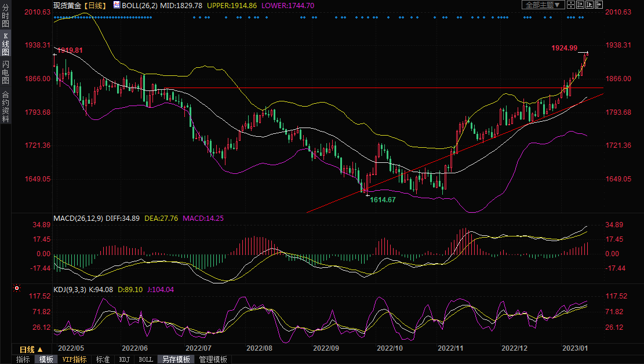Click the red sun icon beside KDJ label
Viewport: 644px width, 364px height.
pyautogui.click(x=17, y=288)
